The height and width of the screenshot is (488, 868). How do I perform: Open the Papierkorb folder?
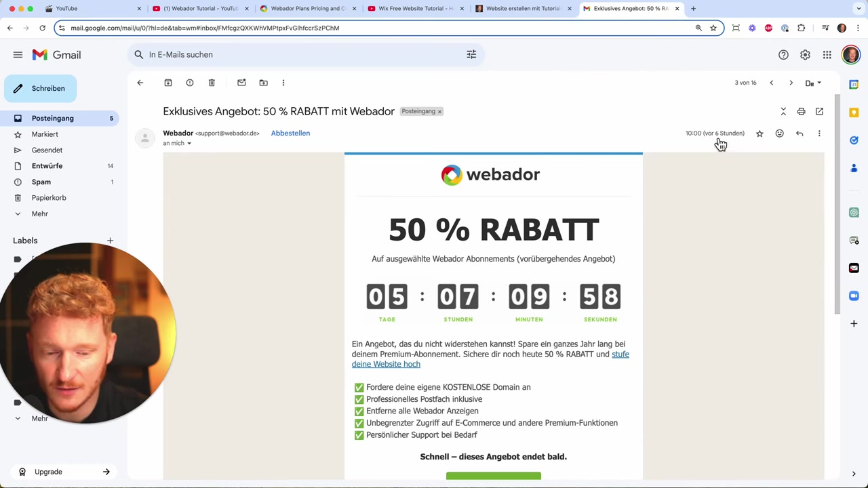(61, 198)
